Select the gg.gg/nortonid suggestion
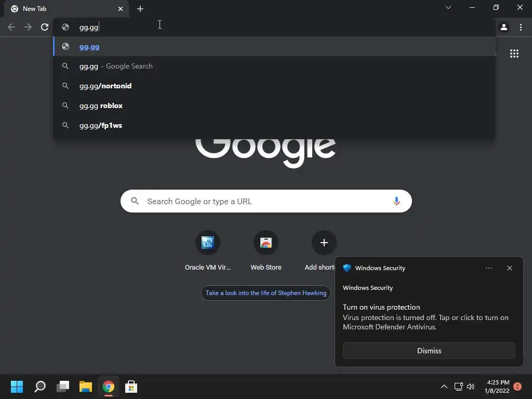The height and width of the screenshot is (399, 532). point(274,86)
